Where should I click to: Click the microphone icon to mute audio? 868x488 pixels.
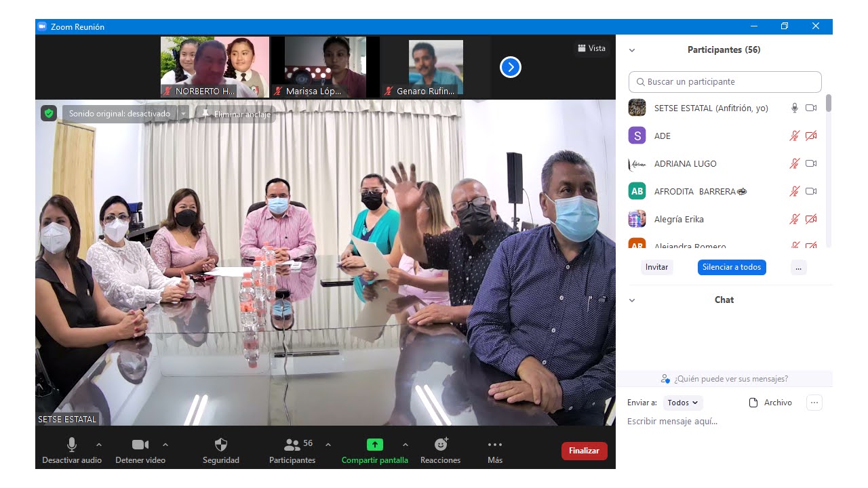pyautogui.click(x=71, y=445)
